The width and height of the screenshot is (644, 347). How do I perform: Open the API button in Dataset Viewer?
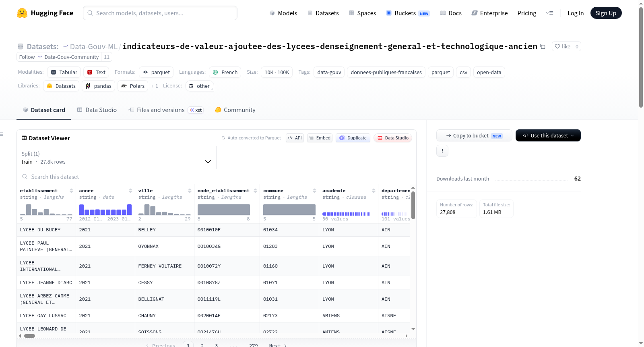click(295, 138)
